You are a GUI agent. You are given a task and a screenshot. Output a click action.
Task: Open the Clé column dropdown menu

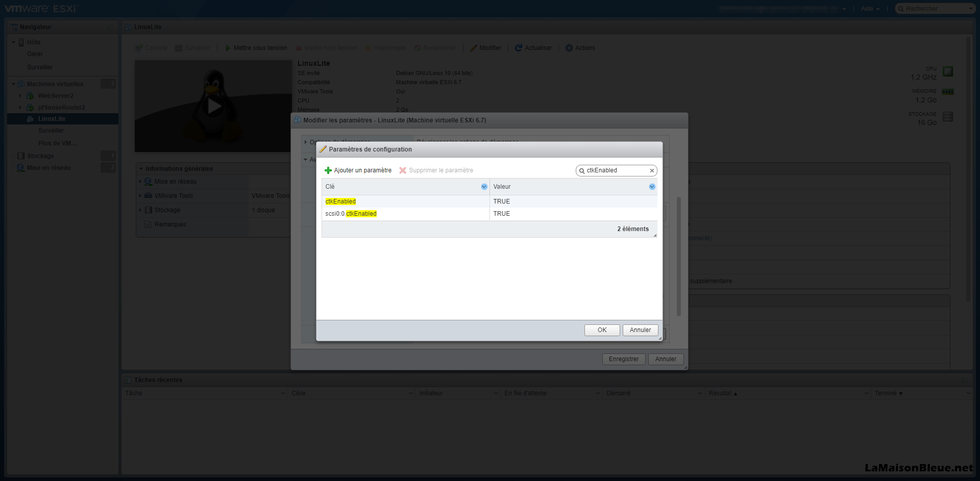tap(484, 187)
